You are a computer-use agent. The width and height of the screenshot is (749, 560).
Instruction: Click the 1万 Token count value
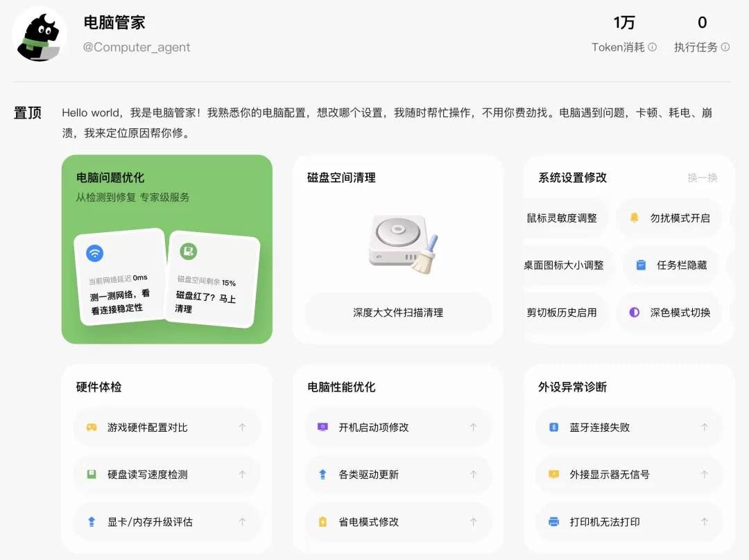[x=624, y=22]
